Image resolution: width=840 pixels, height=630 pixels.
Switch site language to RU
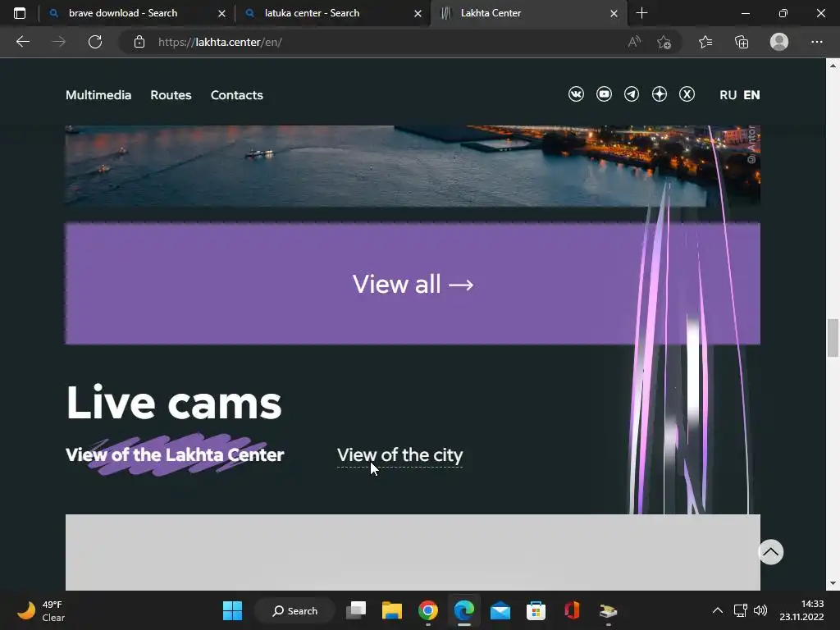728,95
